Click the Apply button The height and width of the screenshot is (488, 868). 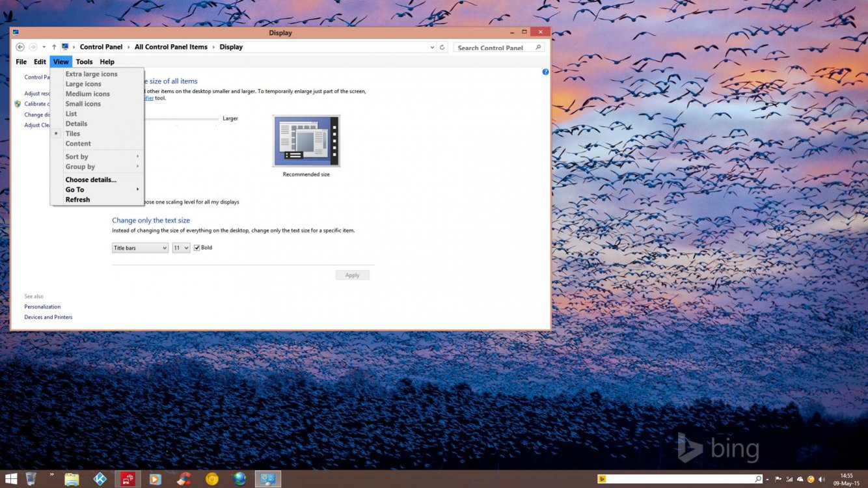(x=353, y=275)
